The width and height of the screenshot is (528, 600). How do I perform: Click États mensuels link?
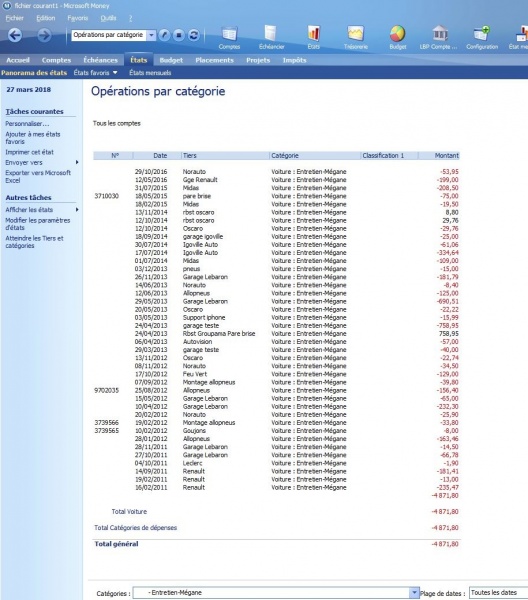click(x=150, y=72)
